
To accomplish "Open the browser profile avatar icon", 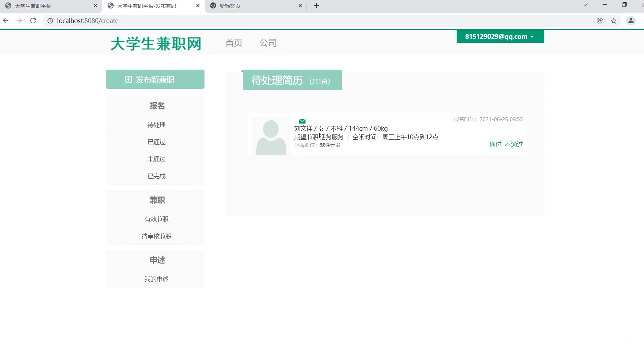I will (x=631, y=21).
